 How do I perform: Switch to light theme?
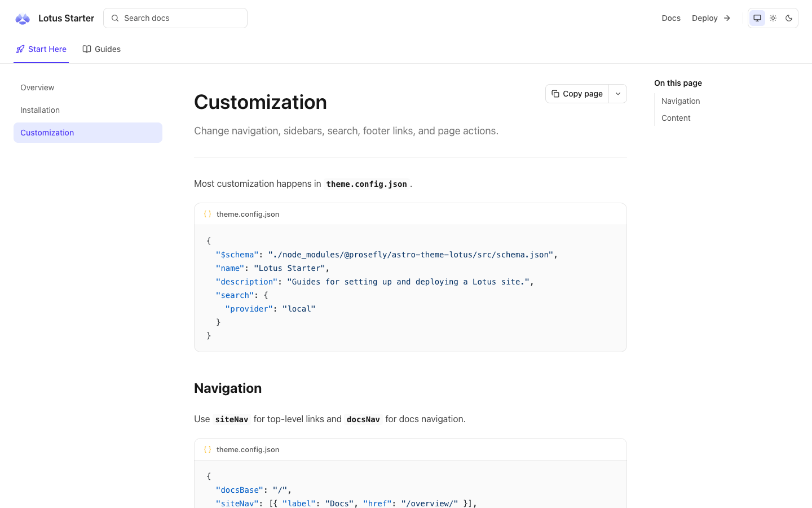(x=773, y=18)
